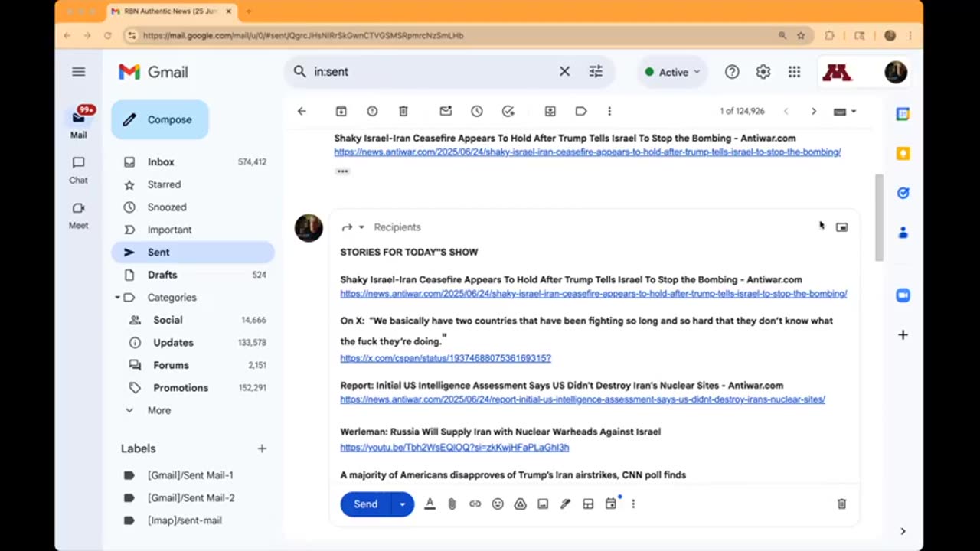Reload the page in Chrome
The image size is (980, 551).
coord(107,35)
